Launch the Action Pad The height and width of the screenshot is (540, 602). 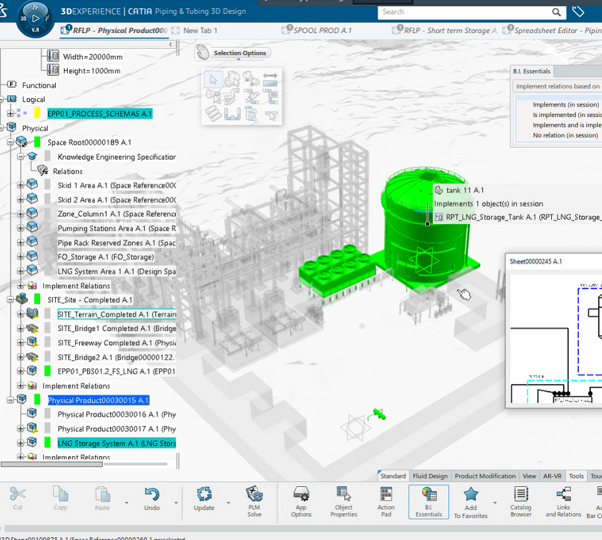tap(386, 499)
